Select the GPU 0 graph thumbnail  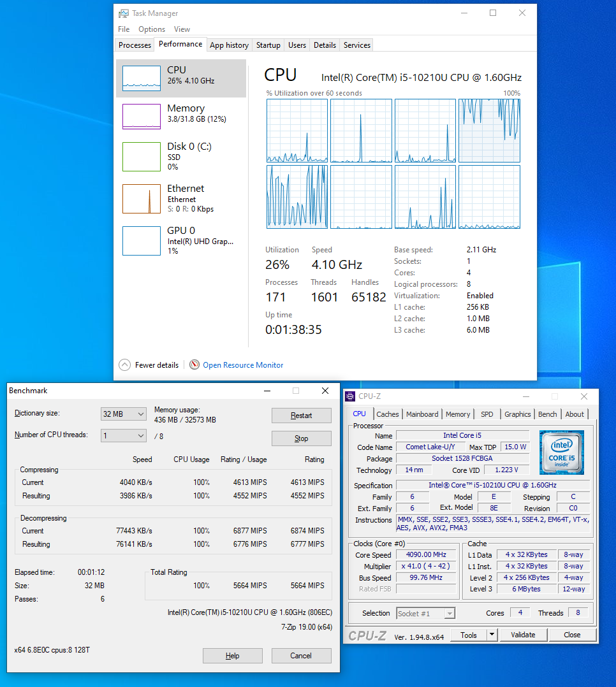pyautogui.click(x=141, y=240)
